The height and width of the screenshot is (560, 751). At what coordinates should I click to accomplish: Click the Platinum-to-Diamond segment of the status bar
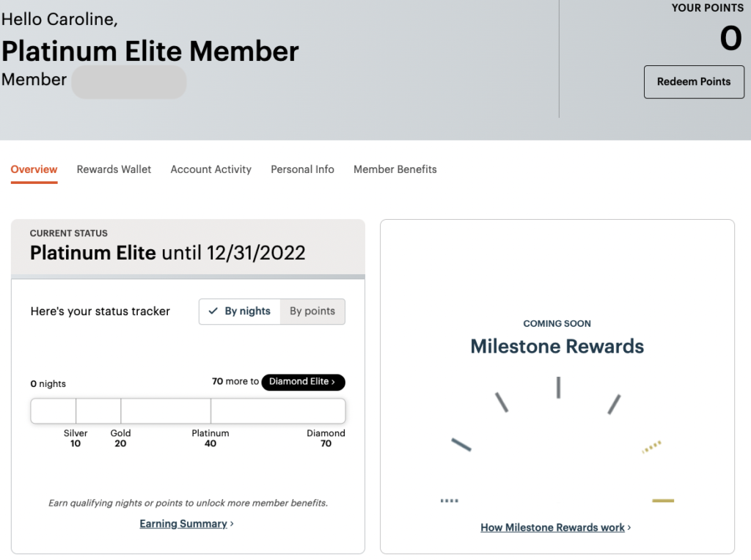277,411
